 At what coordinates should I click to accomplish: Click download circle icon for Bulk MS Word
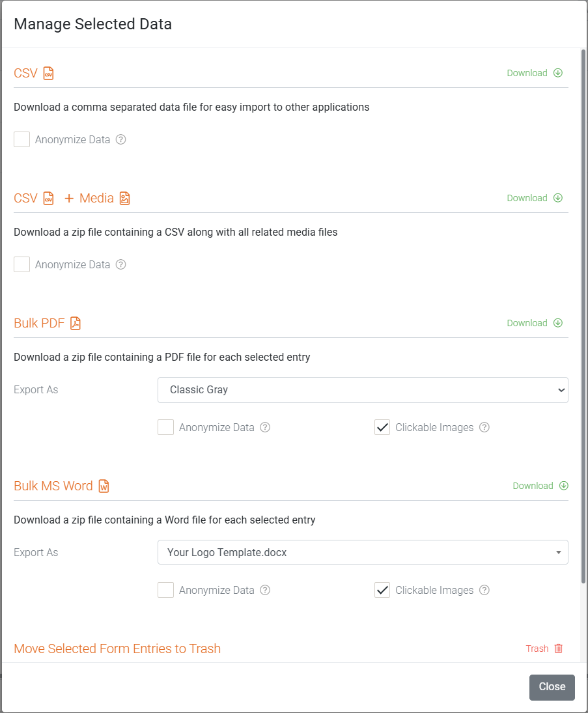tap(564, 486)
